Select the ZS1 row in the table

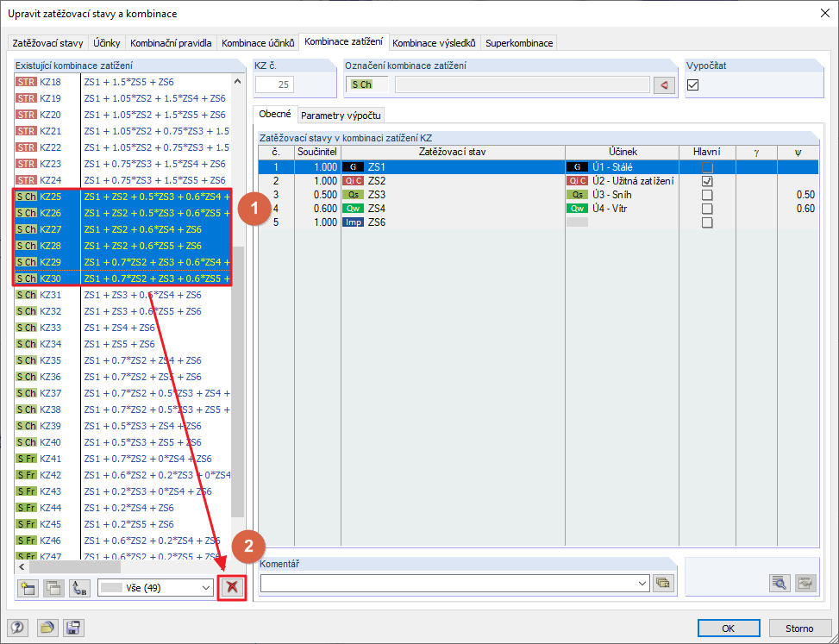tap(538, 167)
